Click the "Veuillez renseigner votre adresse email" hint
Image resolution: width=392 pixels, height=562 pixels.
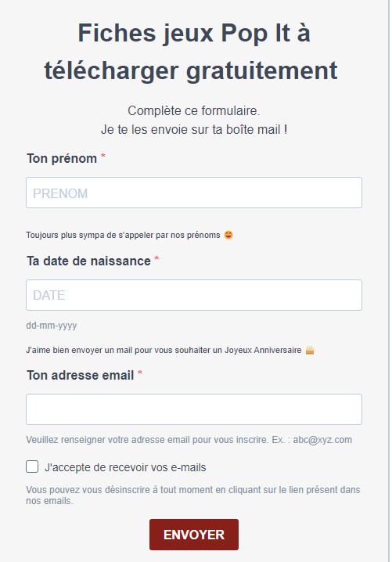click(189, 440)
